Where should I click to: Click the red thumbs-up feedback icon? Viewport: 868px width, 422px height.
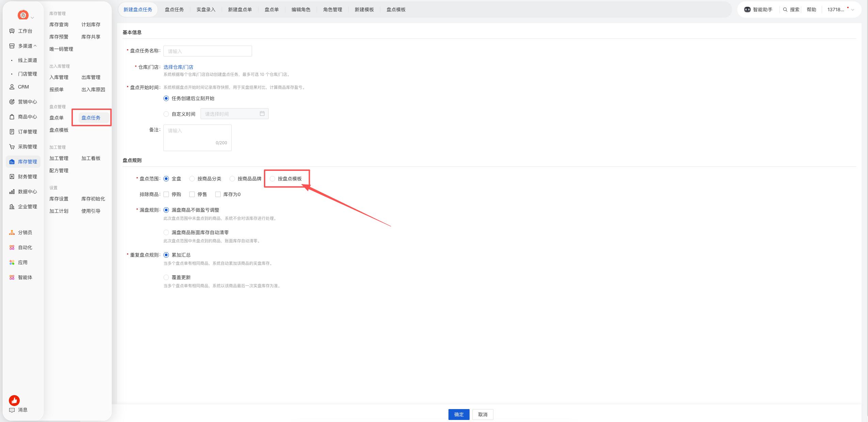tap(14, 401)
